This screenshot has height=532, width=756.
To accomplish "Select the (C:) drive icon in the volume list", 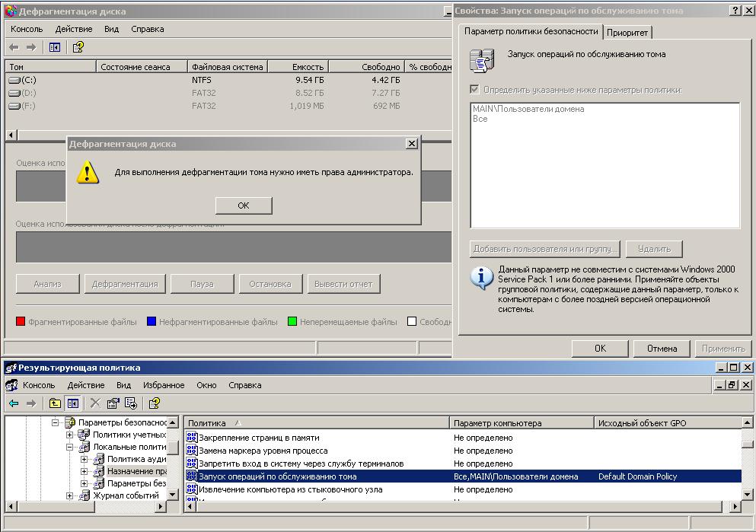I will [14, 80].
